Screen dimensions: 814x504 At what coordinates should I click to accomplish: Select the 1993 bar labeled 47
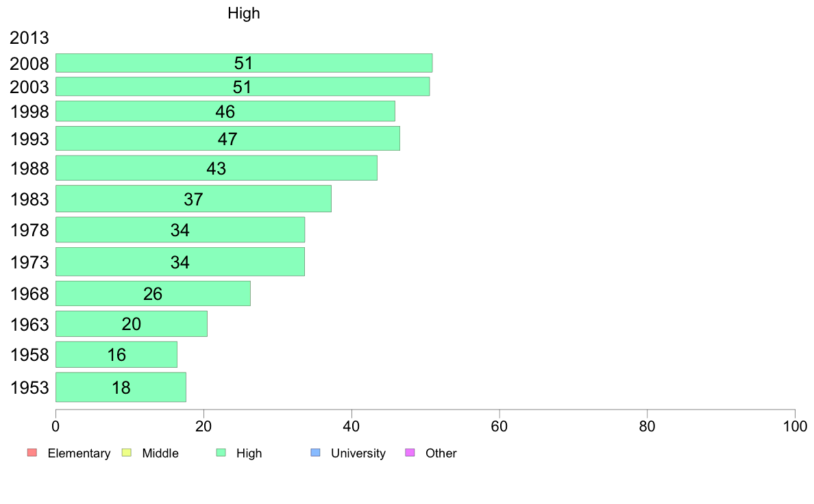pos(227,138)
